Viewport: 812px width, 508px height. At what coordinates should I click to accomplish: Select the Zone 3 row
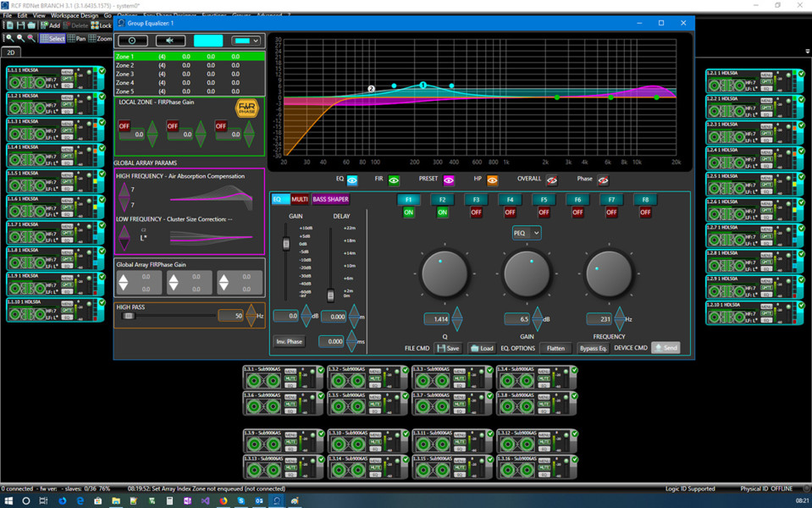pyautogui.click(x=190, y=74)
